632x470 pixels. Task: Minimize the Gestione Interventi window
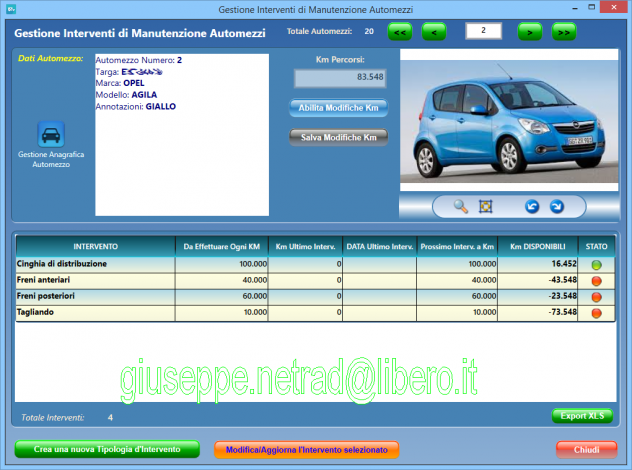pyautogui.click(x=575, y=8)
